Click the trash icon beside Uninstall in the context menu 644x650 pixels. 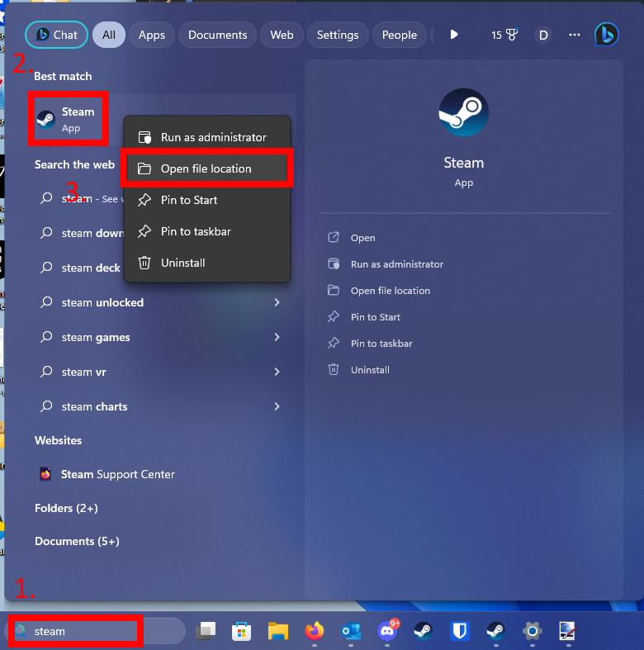pyautogui.click(x=144, y=263)
